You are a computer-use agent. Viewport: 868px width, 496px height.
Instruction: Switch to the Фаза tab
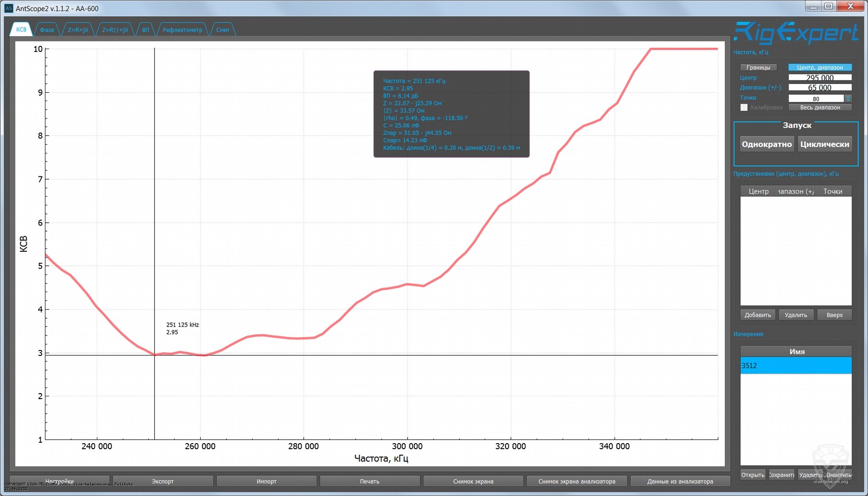click(47, 30)
